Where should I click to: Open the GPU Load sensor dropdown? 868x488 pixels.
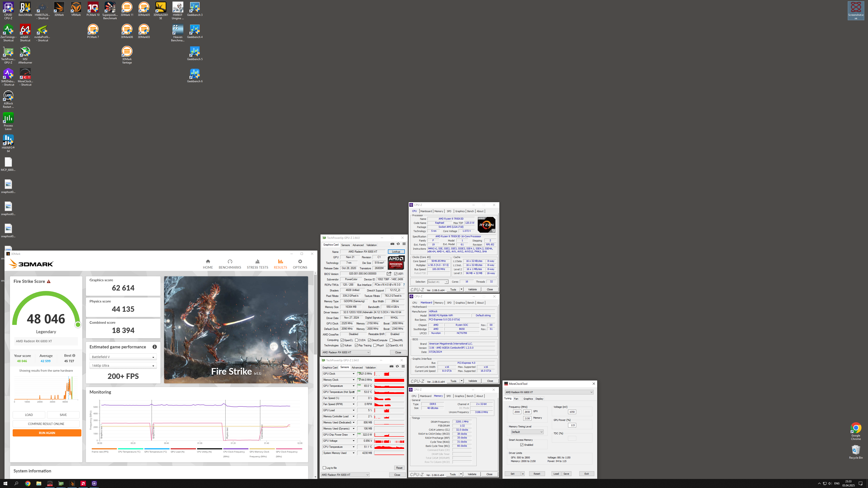354,411
